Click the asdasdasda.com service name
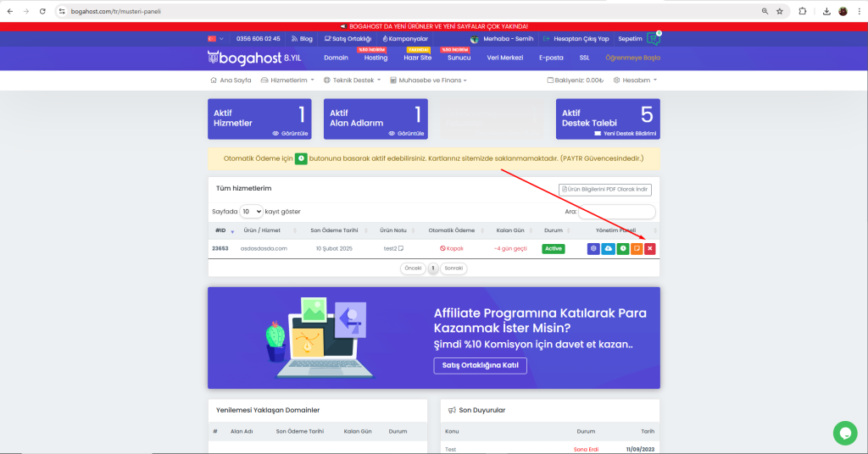 point(264,248)
